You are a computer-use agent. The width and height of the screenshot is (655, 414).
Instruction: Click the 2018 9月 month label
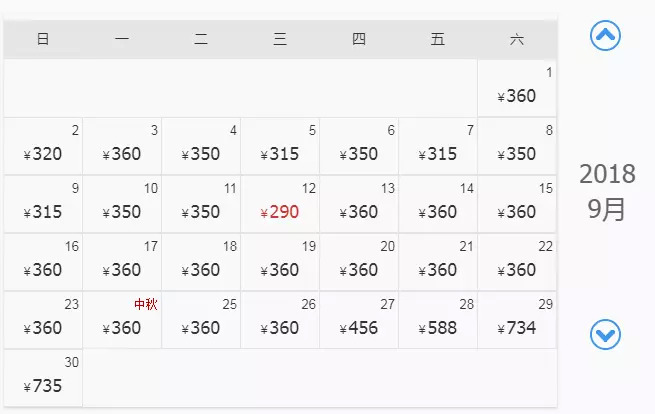606,192
